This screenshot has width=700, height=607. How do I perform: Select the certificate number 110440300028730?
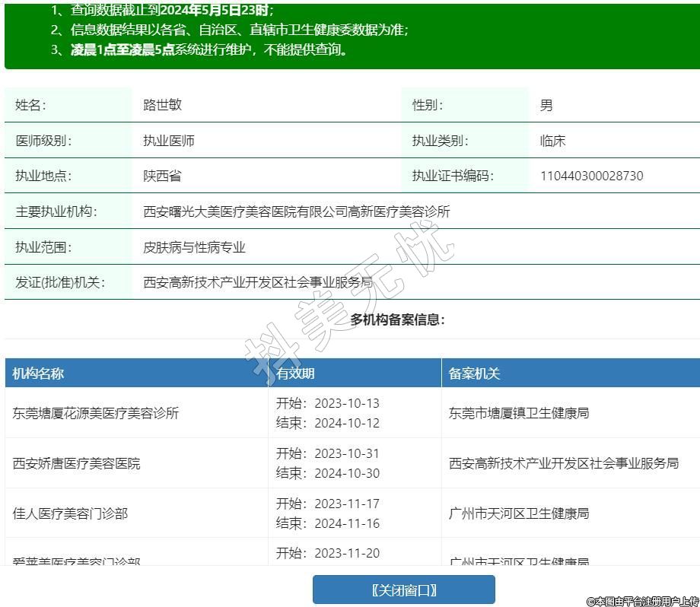point(591,176)
